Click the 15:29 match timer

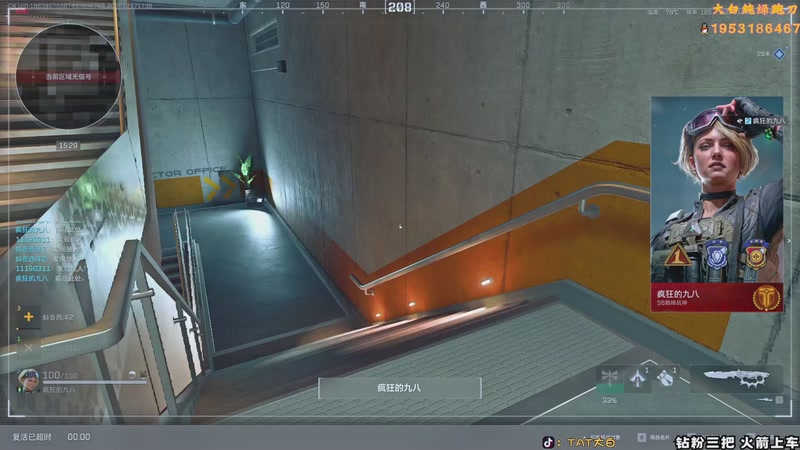click(68, 146)
